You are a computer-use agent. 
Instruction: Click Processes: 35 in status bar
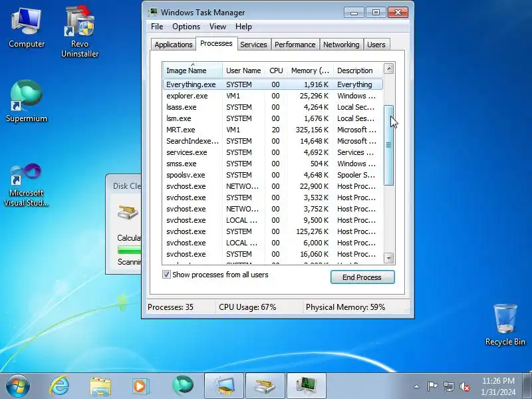[x=170, y=307]
